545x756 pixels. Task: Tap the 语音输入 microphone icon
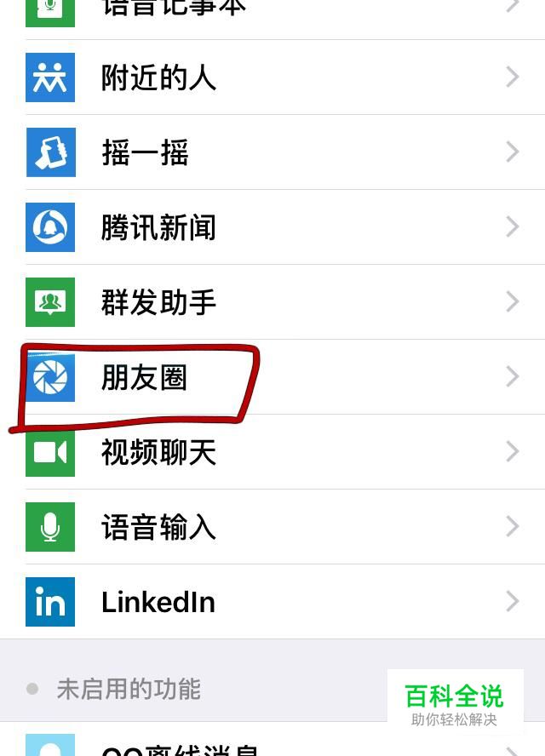50,527
